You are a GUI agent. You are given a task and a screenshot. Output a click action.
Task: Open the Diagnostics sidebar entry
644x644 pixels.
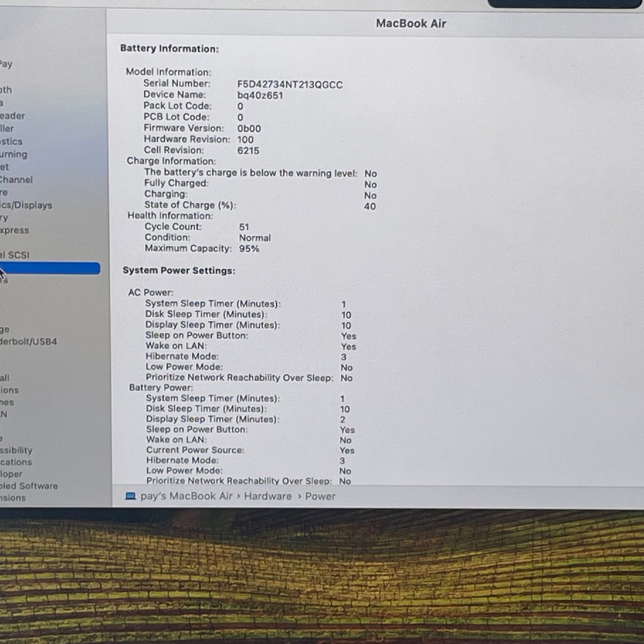[11, 141]
